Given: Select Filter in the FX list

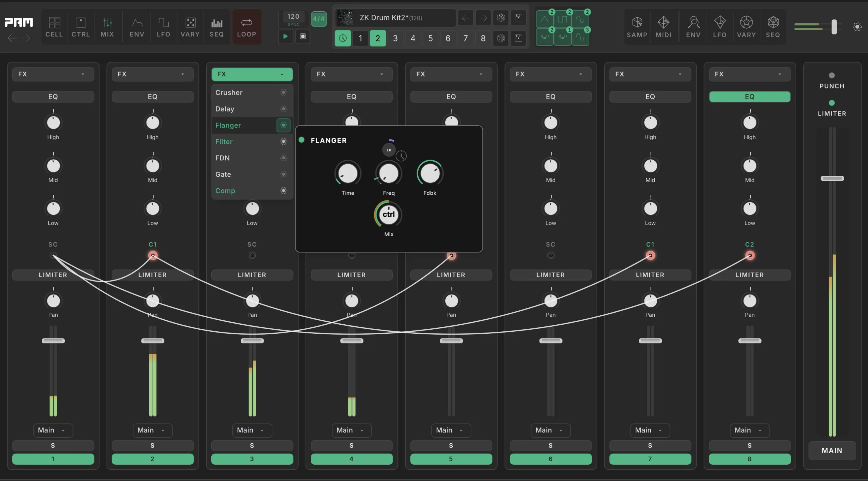Looking at the screenshot, I should 252,142.
